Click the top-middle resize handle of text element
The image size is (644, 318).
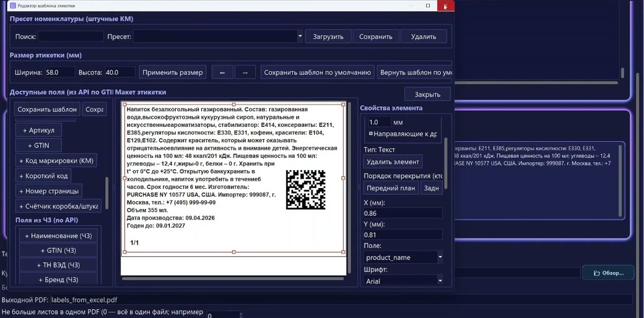234,104
